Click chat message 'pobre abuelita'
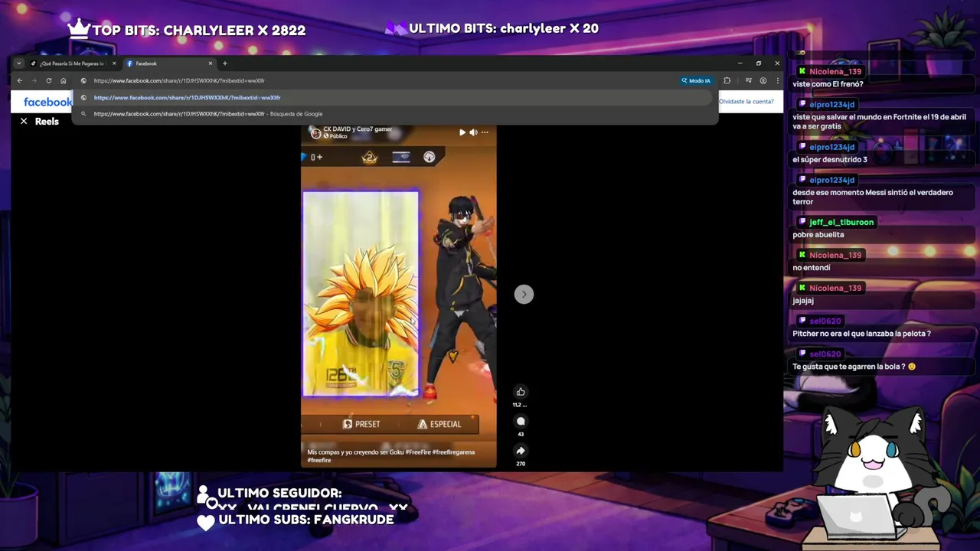This screenshot has width=980, height=551. tap(818, 235)
